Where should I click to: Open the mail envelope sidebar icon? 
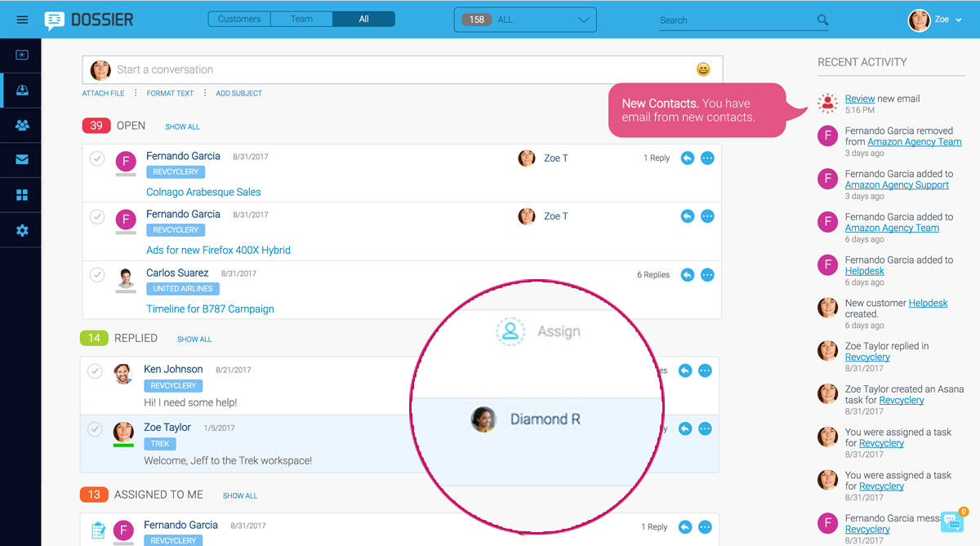pyautogui.click(x=22, y=160)
